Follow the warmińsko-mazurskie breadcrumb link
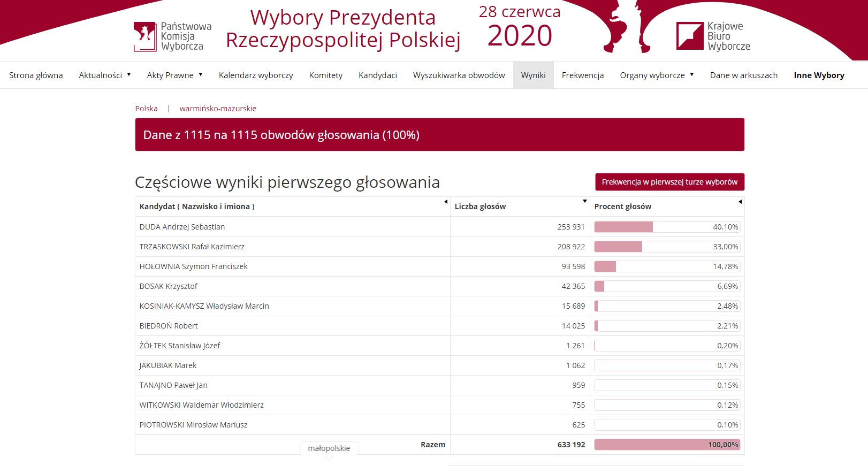This screenshot has height=466, width=868. pyautogui.click(x=218, y=109)
